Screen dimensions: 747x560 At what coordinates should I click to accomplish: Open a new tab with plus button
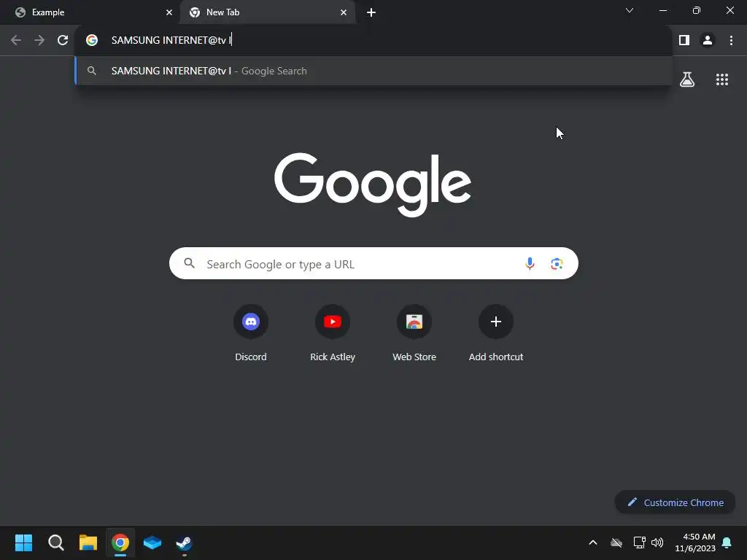[371, 12]
